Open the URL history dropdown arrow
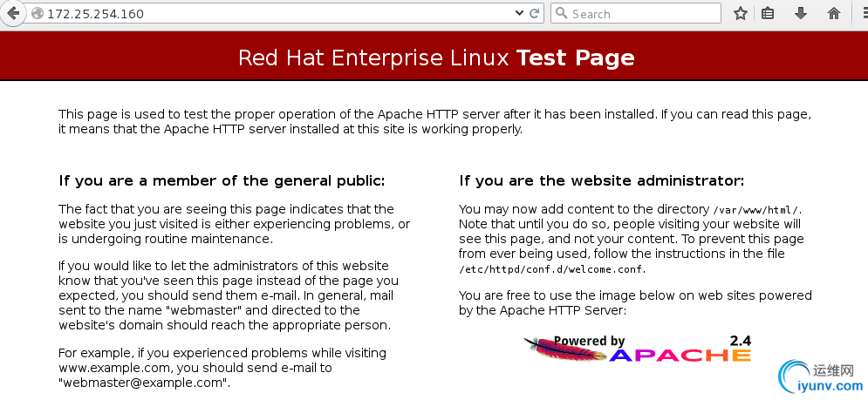 (519, 13)
